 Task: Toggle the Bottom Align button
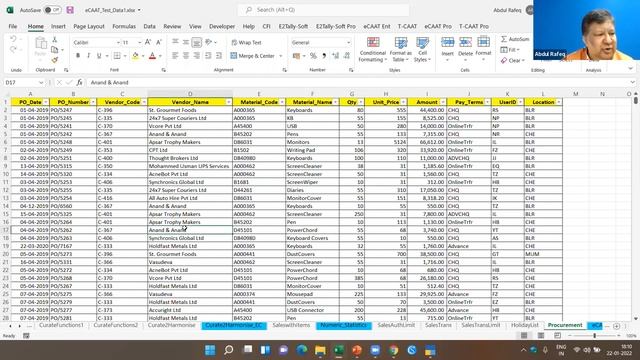tap(196, 42)
